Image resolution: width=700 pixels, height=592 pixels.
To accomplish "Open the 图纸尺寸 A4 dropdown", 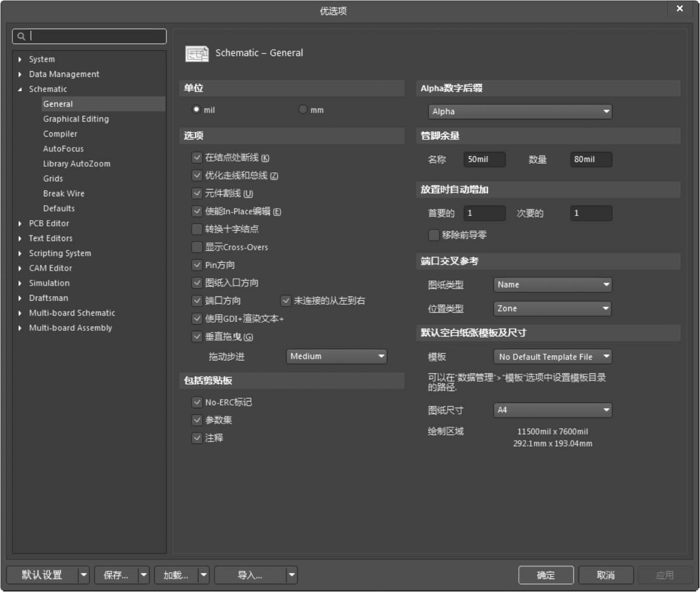I will 553,410.
